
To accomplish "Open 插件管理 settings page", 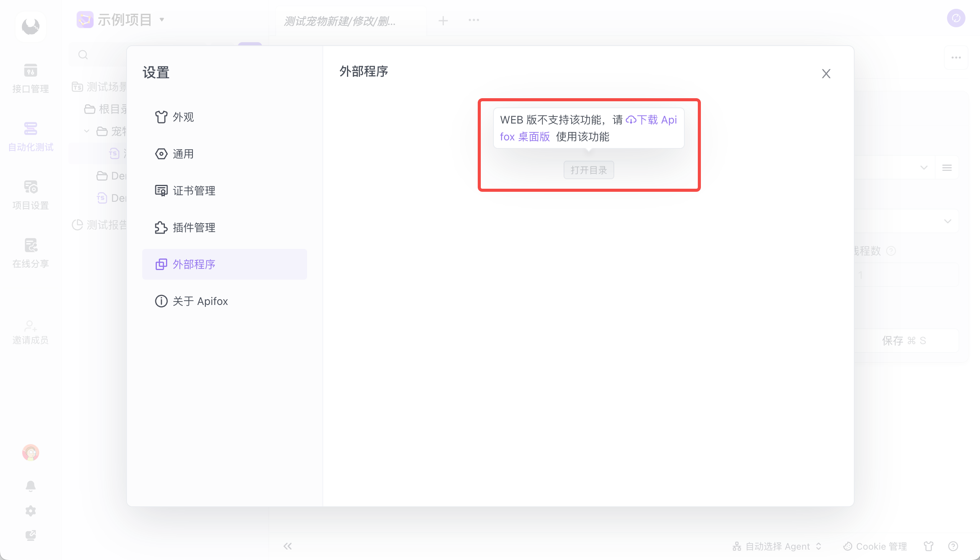I will tap(194, 228).
